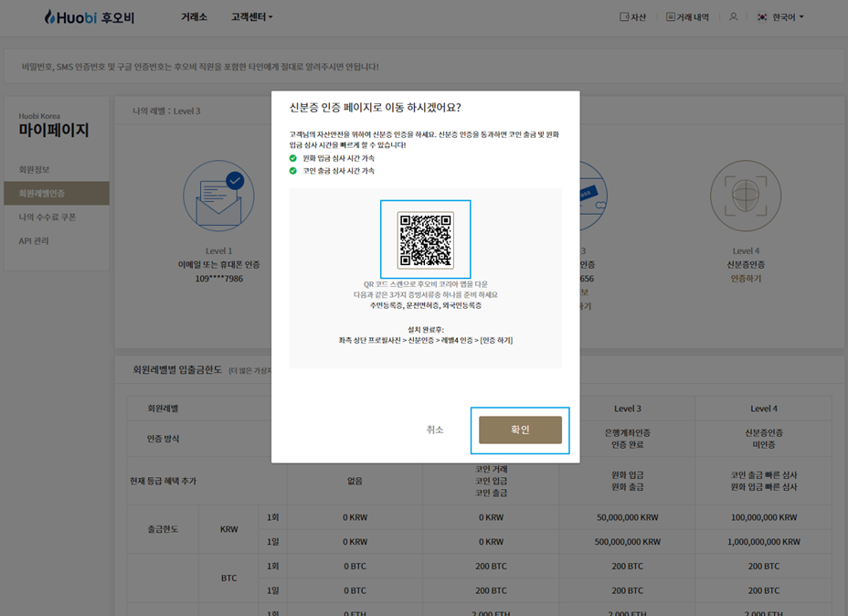The width and height of the screenshot is (848, 616).
Task: Click the Level 4 table column header
Action: pos(764,409)
